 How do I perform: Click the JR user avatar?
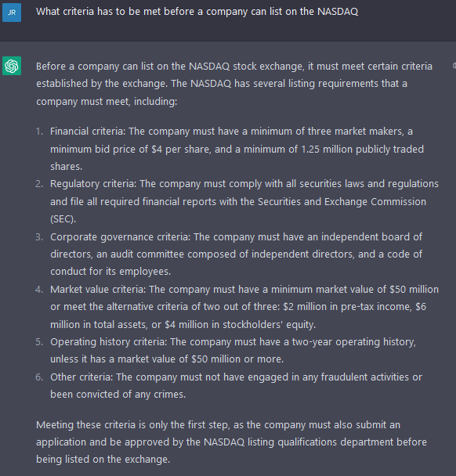12,13
